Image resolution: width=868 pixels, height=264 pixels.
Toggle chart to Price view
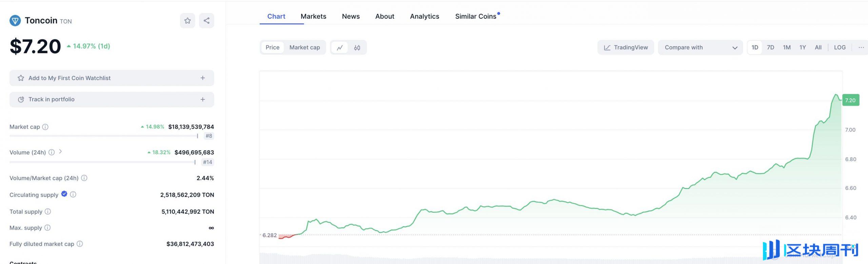(272, 48)
